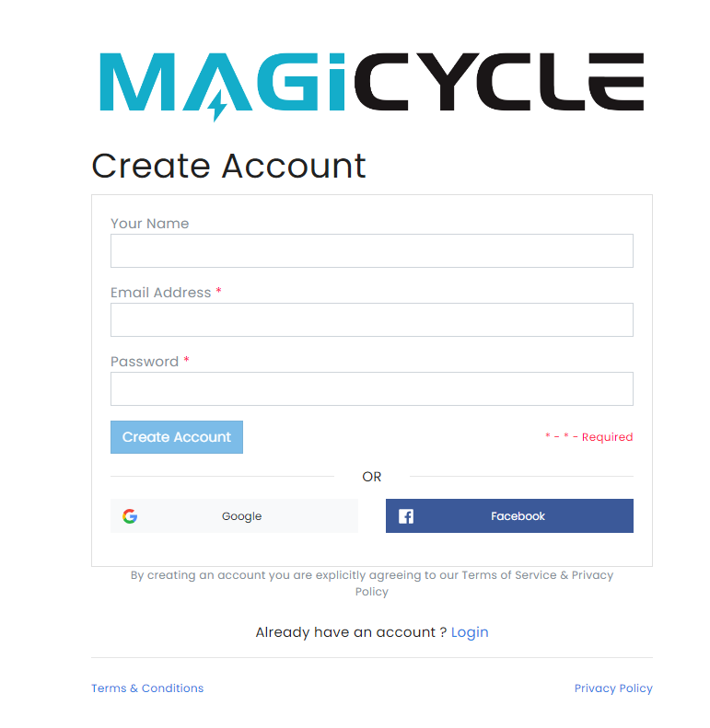Click the Password field label
This screenshot has height=728, width=710.
145,362
